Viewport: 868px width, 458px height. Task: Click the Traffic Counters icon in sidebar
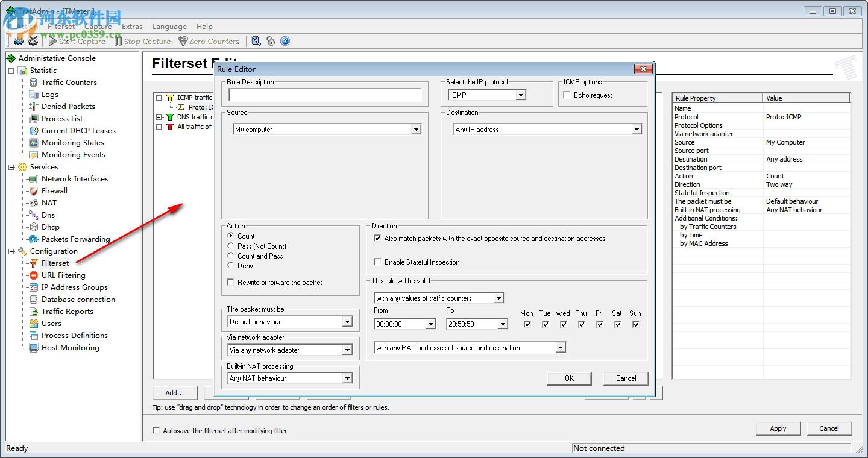tap(34, 83)
